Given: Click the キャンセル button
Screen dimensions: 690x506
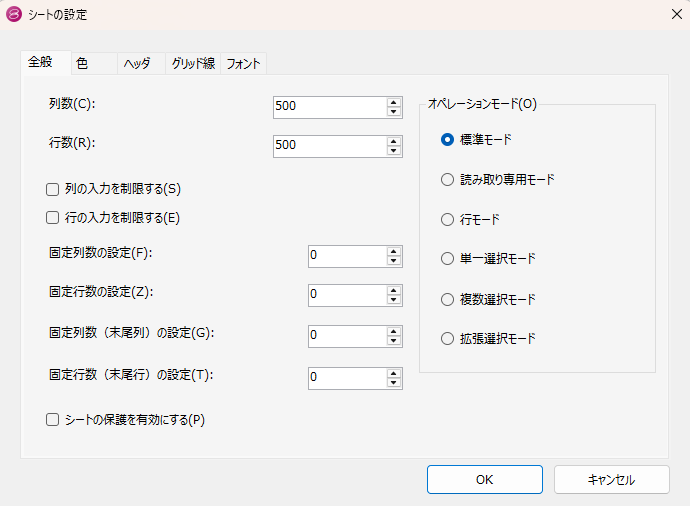Looking at the screenshot, I should (x=612, y=480).
